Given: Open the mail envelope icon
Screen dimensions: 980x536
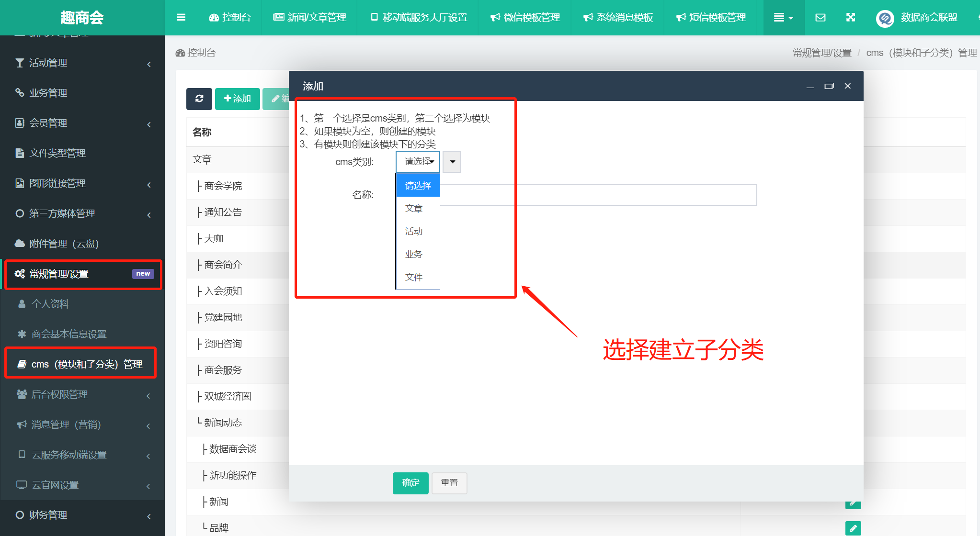Looking at the screenshot, I should 820,18.
